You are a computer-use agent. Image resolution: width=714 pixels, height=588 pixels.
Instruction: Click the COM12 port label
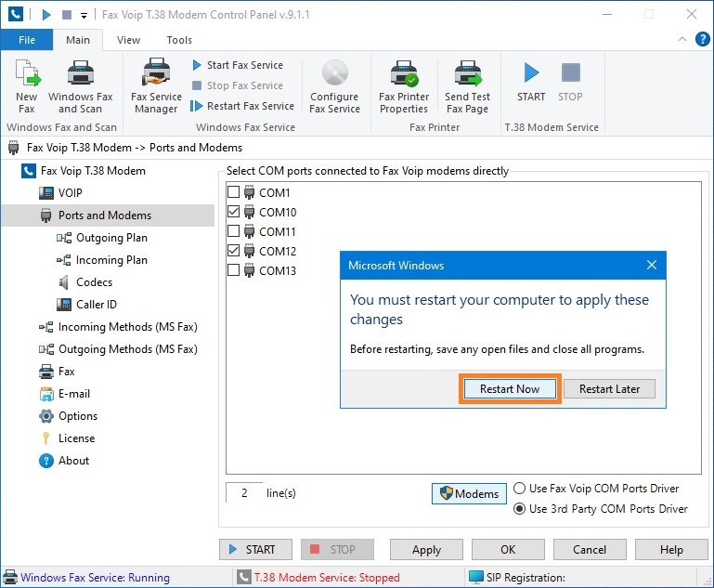click(x=278, y=252)
